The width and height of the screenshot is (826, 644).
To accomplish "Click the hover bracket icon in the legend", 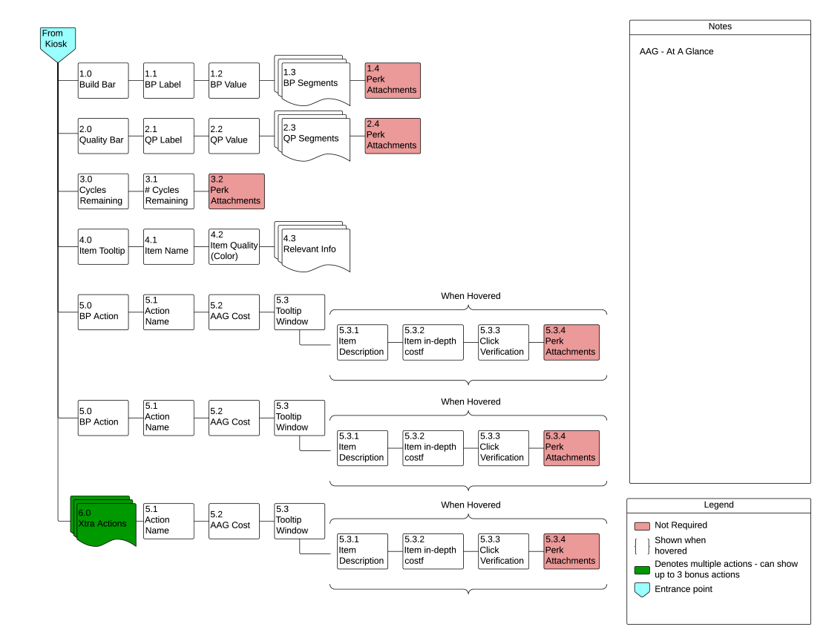I will click(x=642, y=546).
